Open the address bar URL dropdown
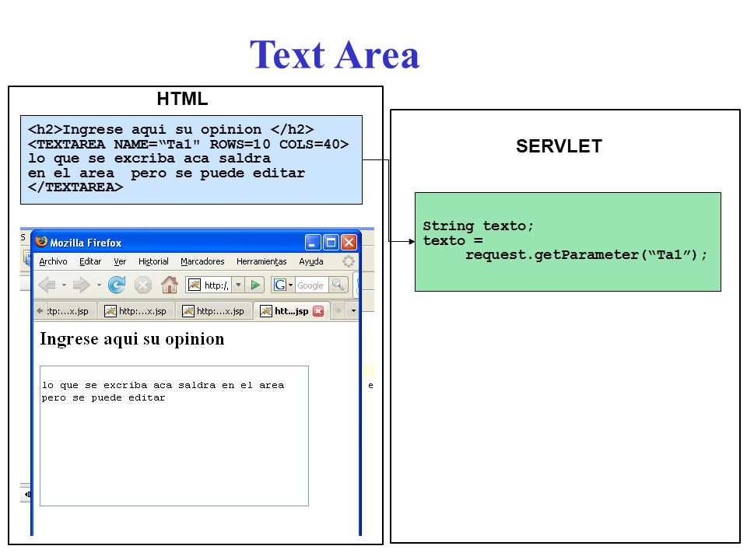The width and height of the screenshot is (747, 560). 239,285
